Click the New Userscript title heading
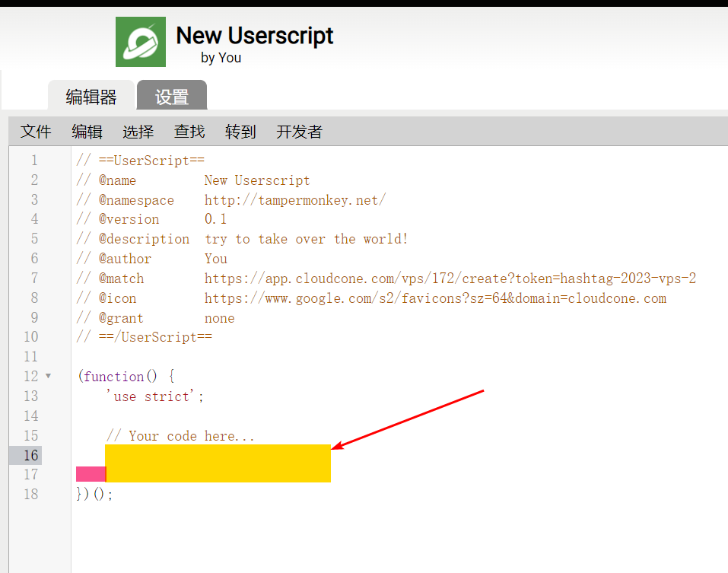The height and width of the screenshot is (573, 728). [x=254, y=36]
